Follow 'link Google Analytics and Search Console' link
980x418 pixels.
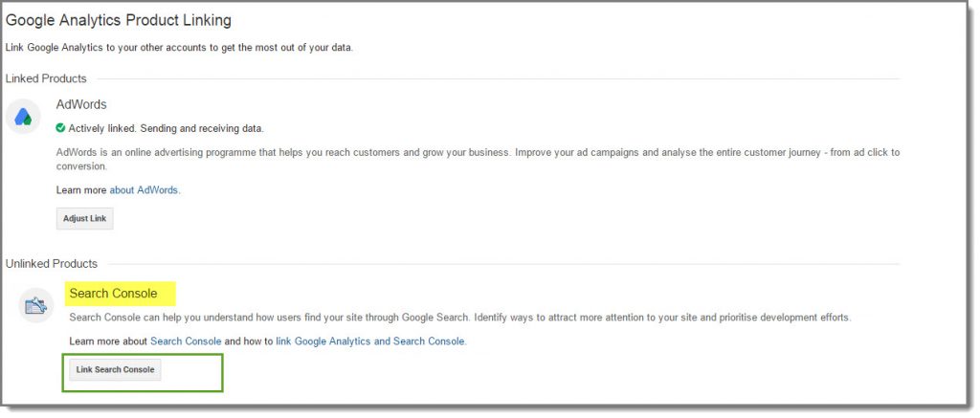coord(370,341)
